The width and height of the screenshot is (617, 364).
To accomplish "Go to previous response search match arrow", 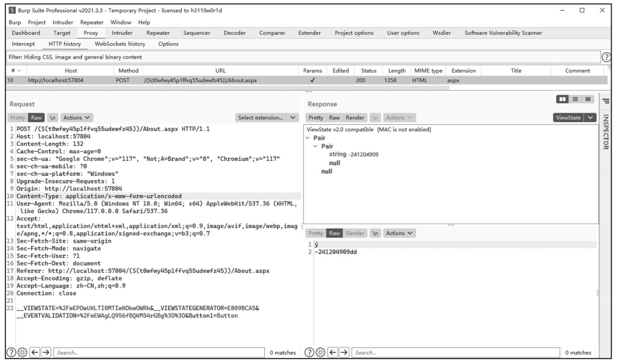I will click(x=333, y=352).
